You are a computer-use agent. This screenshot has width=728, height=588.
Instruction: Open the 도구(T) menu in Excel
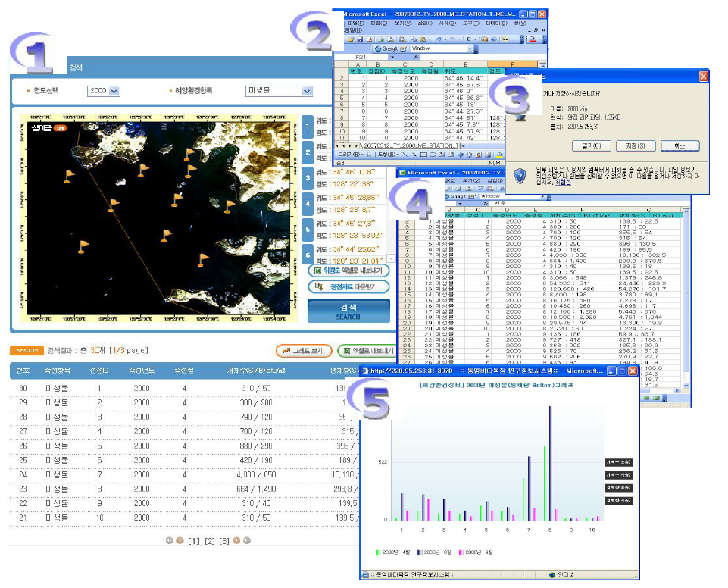471,23
